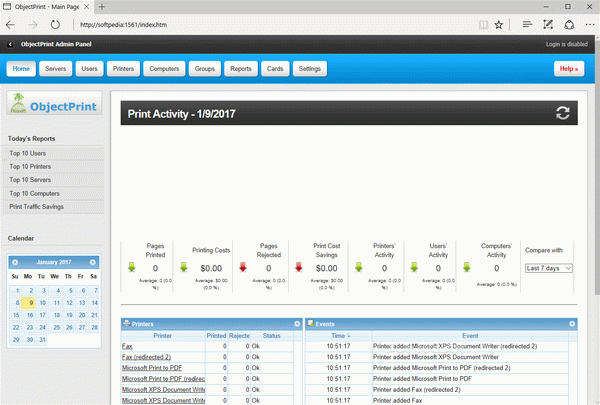This screenshot has width=600, height=405.
Task: Open reading view icon in address bar
Action: (484, 25)
